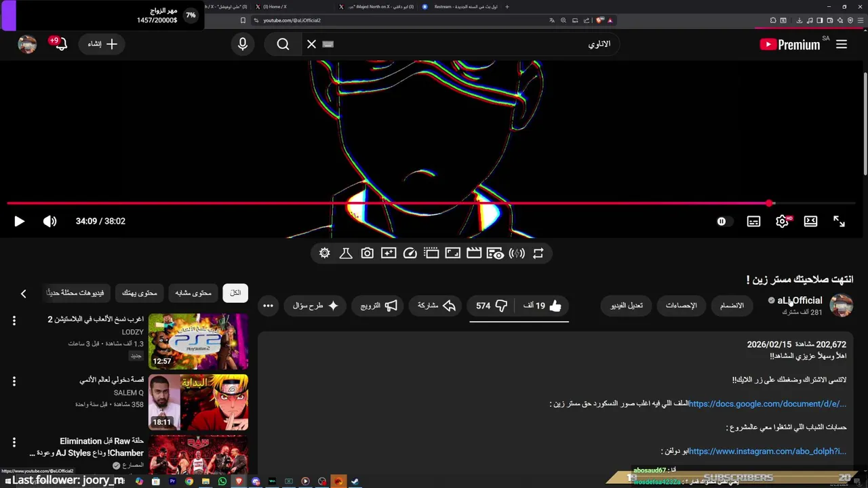Start voice search with microphone icon

pos(243,44)
